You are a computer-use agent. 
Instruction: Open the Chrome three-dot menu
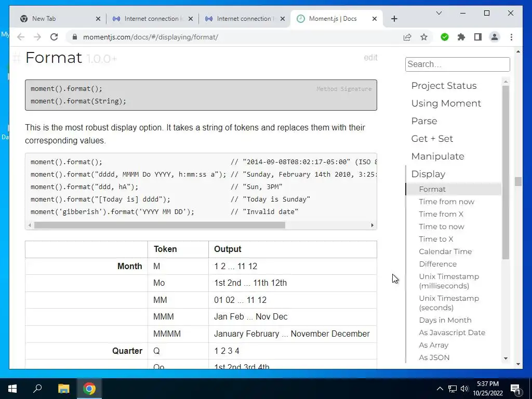pyautogui.click(x=511, y=37)
